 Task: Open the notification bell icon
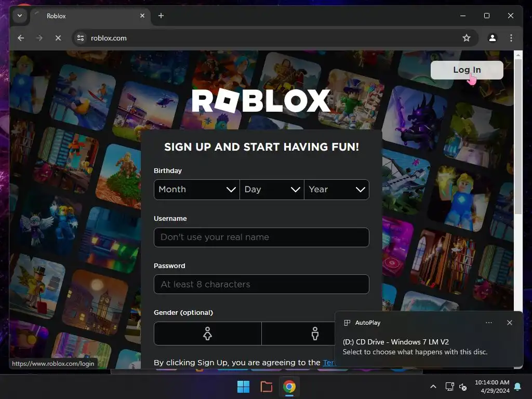coord(518,387)
